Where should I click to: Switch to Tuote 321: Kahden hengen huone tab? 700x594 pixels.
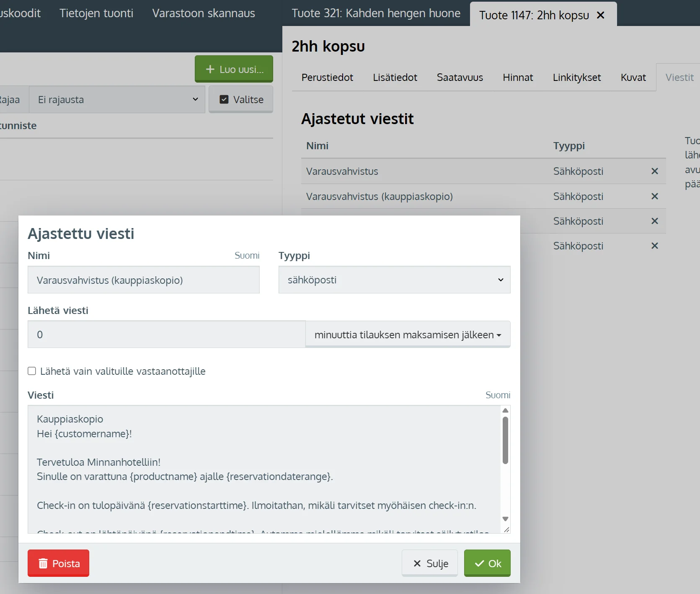pyautogui.click(x=376, y=13)
